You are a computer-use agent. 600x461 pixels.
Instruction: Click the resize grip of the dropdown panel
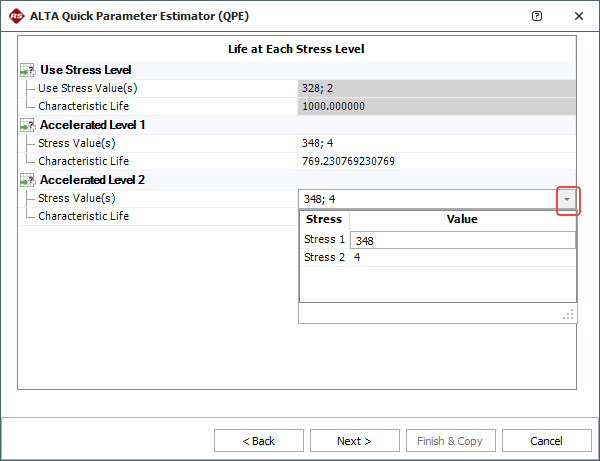click(569, 314)
